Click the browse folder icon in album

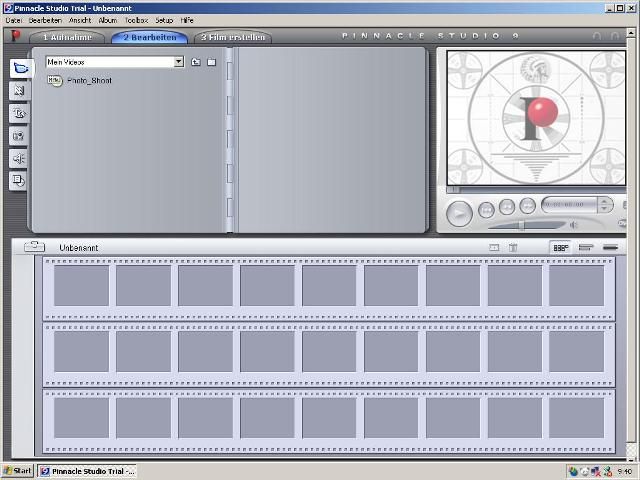coord(211,62)
